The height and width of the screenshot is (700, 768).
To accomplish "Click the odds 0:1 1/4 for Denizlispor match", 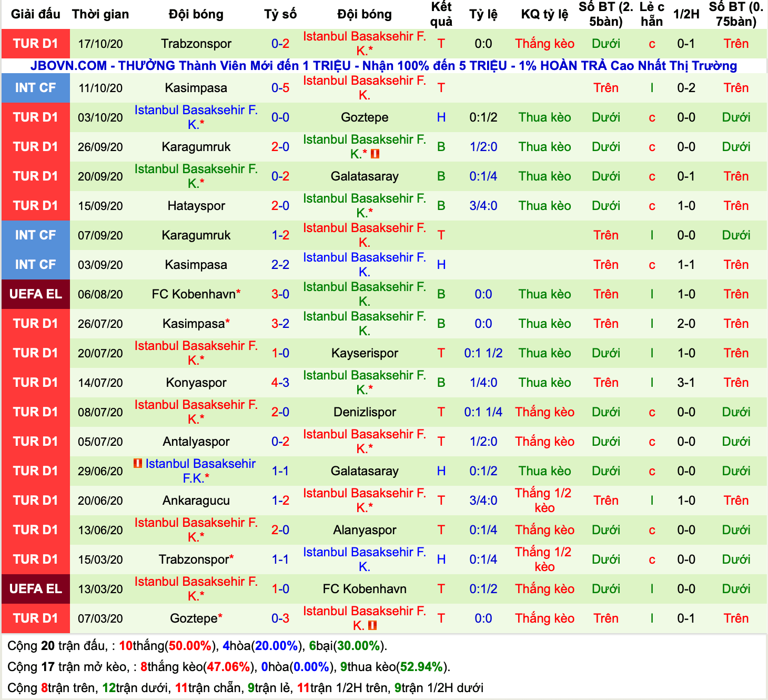I will pos(483,412).
